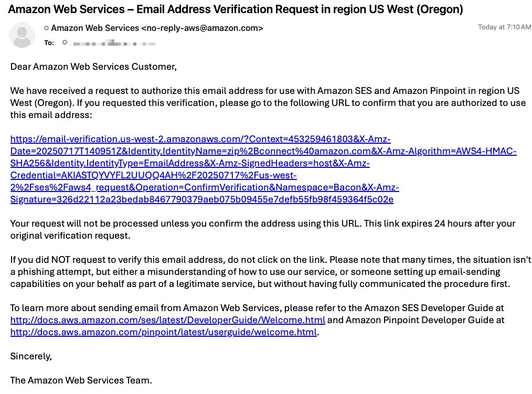Click "The Amazon Web Services Team." signature
532x394 pixels.
point(81,380)
